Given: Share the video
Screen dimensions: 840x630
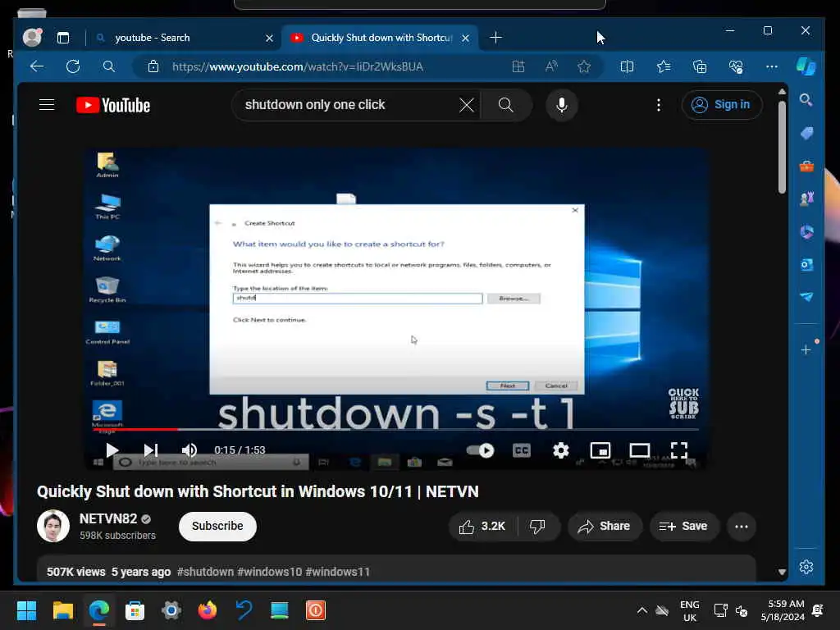Looking at the screenshot, I should [x=605, y=527].
